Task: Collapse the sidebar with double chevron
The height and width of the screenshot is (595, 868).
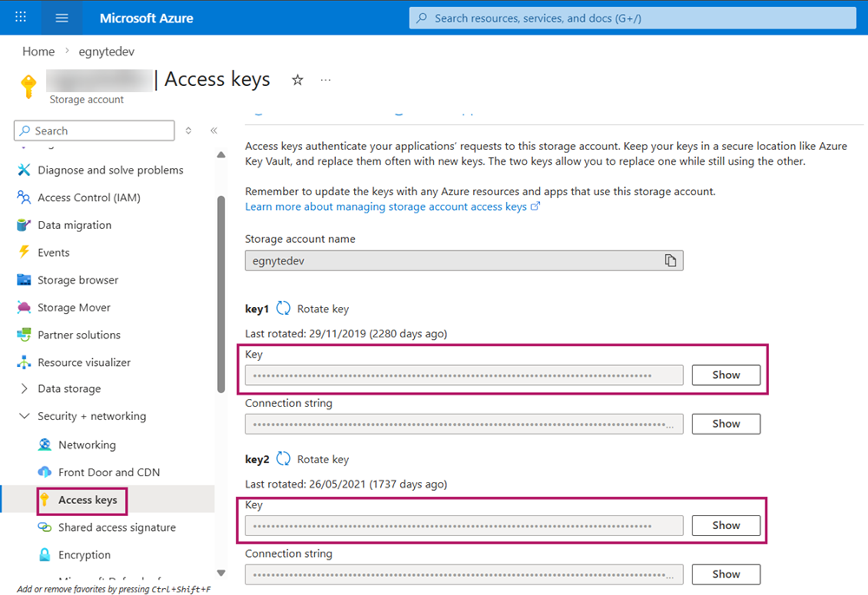Action: [x=214, y=131]
